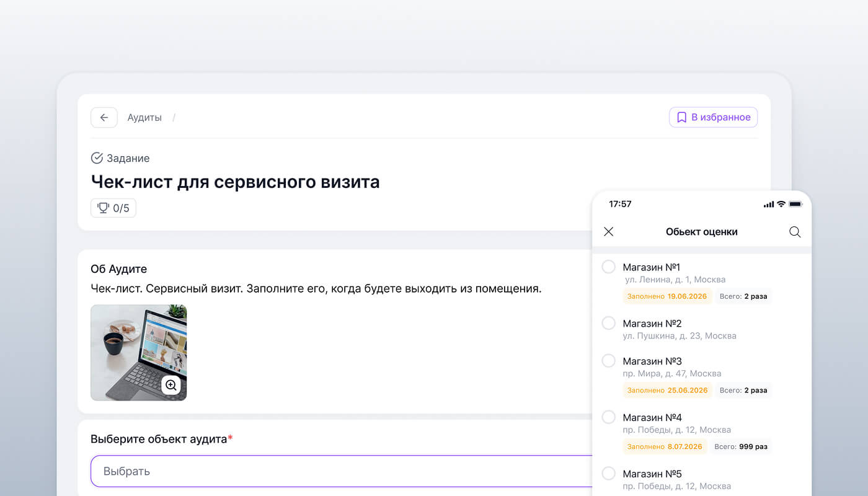
Task: Click the phone Wi-Fi status icon
Action: point(781,204)
